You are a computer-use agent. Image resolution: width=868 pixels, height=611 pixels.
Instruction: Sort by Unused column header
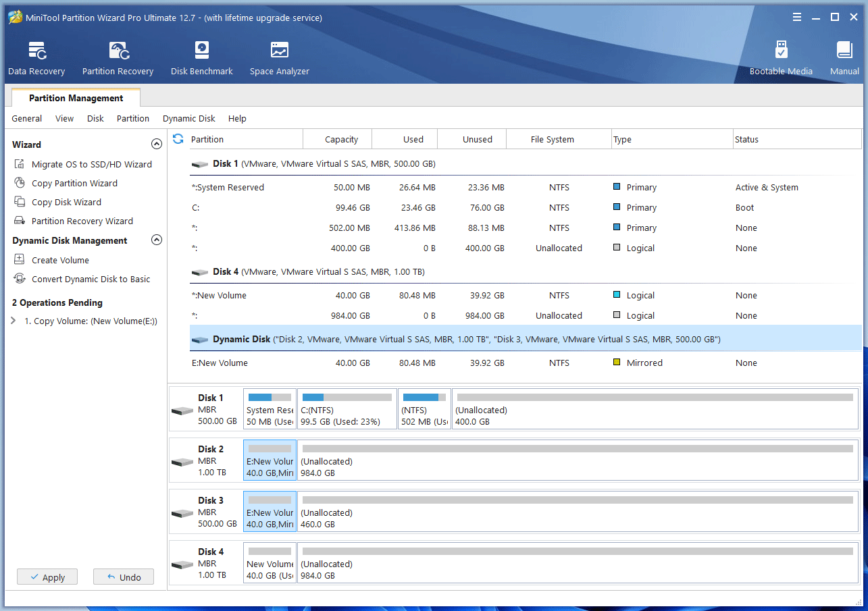click(x=471, y=140)
